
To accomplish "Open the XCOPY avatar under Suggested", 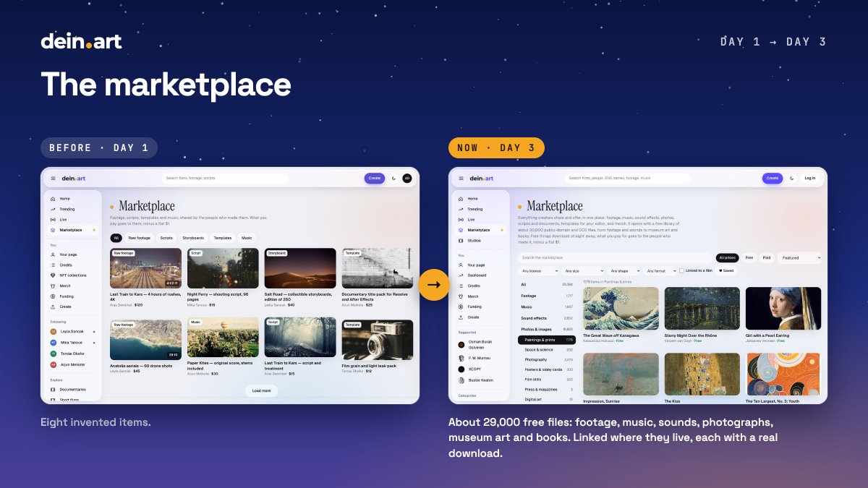I will click(x=461, y=369).
